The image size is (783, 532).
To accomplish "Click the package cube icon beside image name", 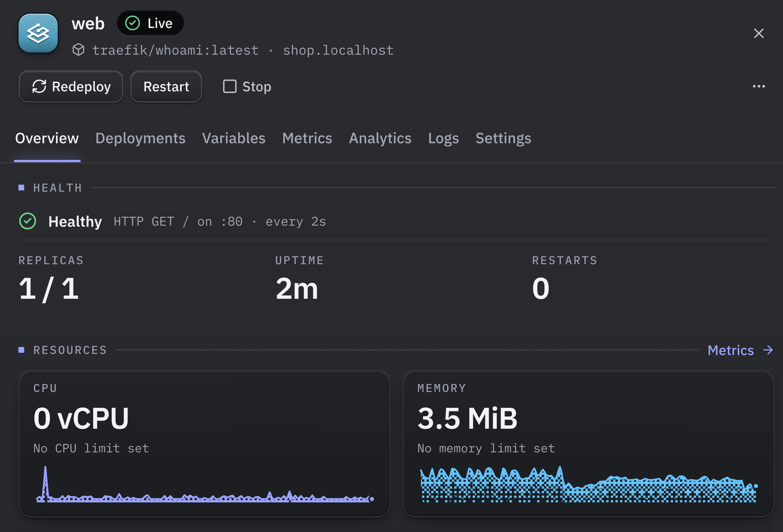I will [x=79, y=50].
